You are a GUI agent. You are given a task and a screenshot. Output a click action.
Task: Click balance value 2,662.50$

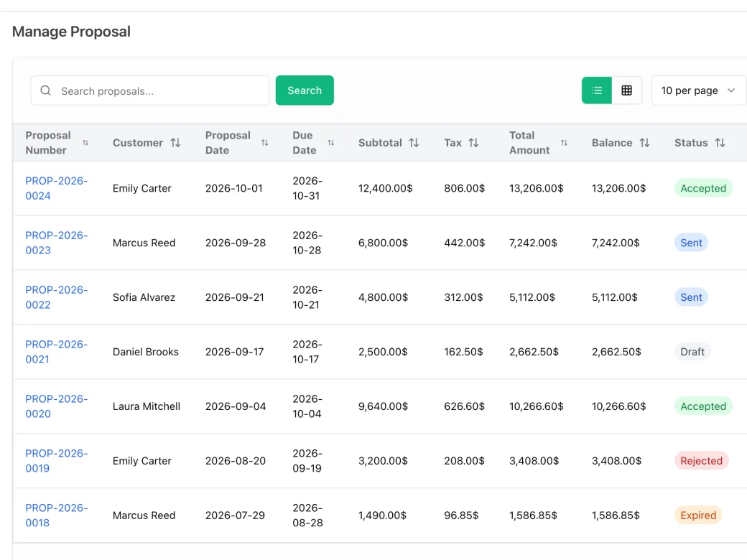[616, 352]
